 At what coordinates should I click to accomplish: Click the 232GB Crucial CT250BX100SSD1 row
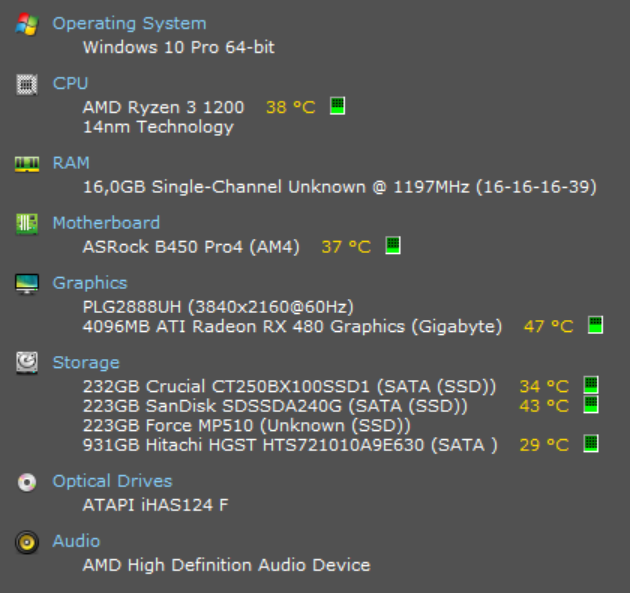pyautogui.click(x=289, y=386)
